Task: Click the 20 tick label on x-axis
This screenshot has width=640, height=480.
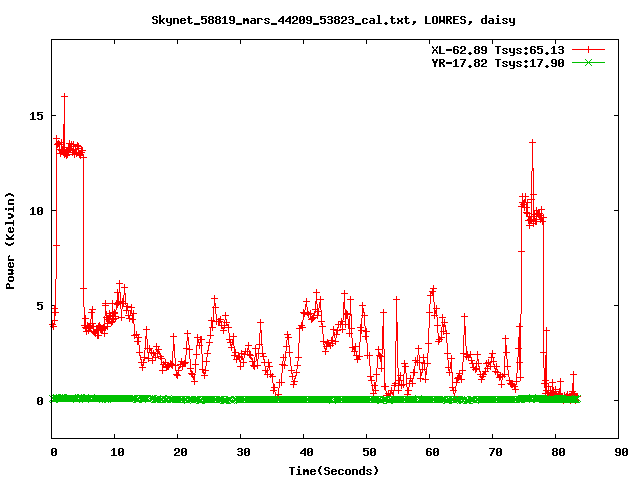Action: coord(179,452)
